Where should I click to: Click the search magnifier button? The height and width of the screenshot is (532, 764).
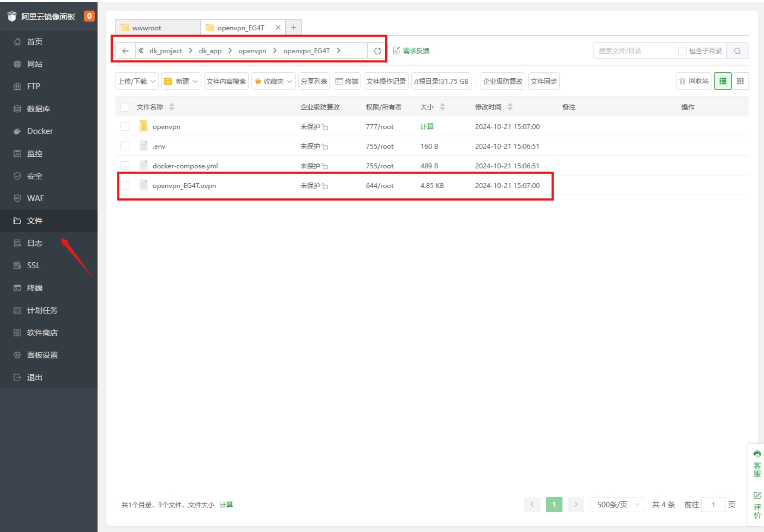tap(737, 51)
